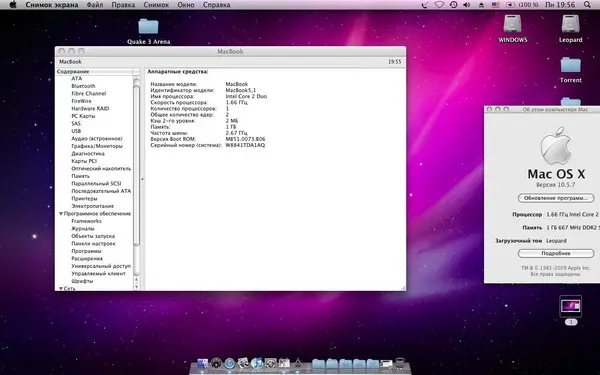The image size is (600, 375).
Task: Collapse the Сеть section triangle
Action: click(x=61, y=288)
